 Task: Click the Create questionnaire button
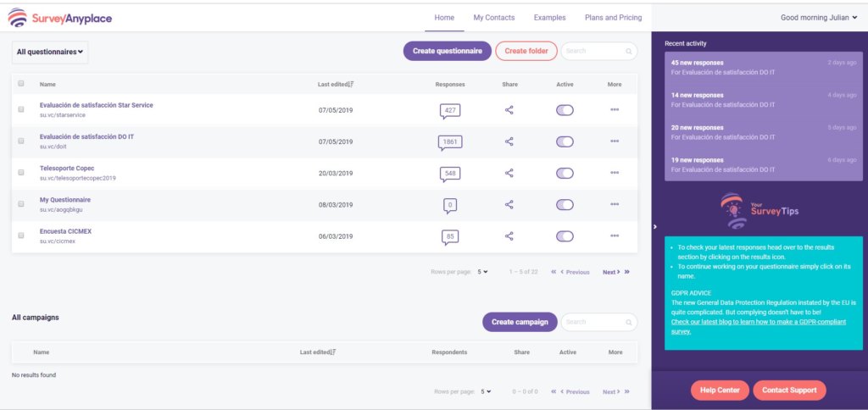[447, 51]
